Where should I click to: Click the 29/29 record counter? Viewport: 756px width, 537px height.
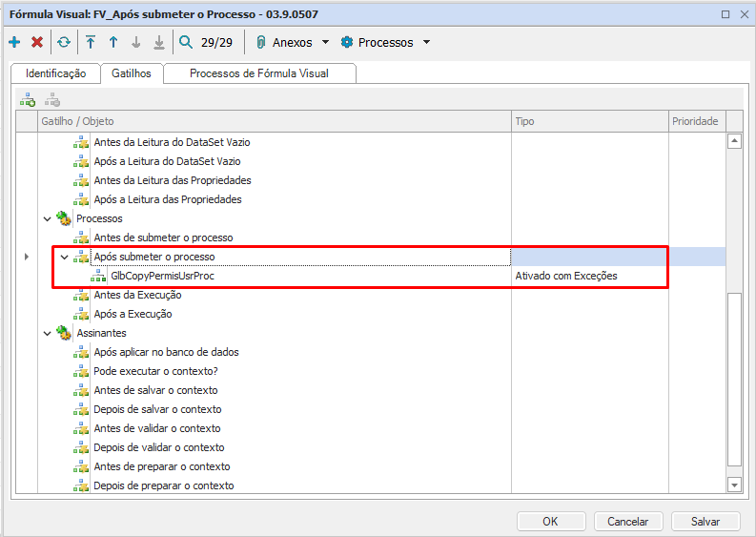tap(216, 43)
